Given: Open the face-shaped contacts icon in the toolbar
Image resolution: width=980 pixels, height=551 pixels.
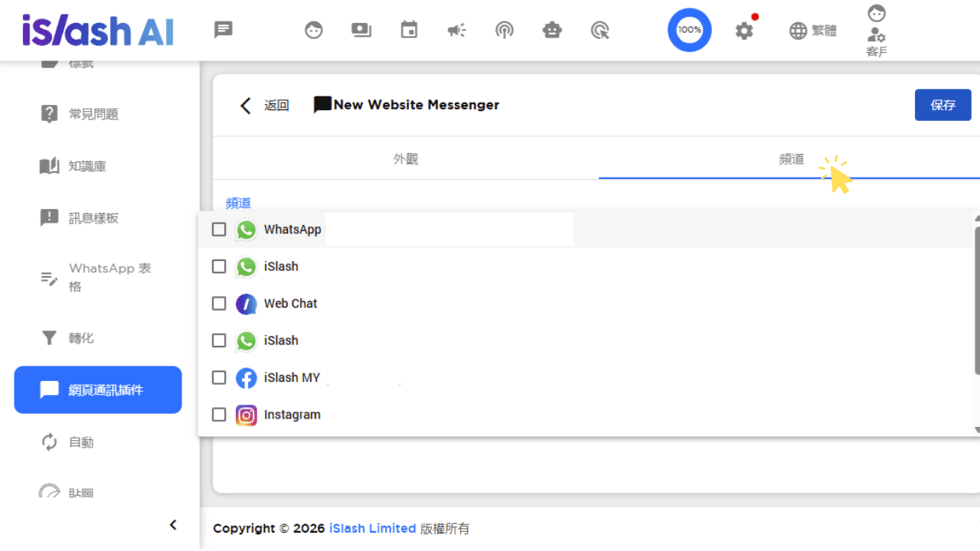Looking at the screenshot, I should click(x=314, y=31).
